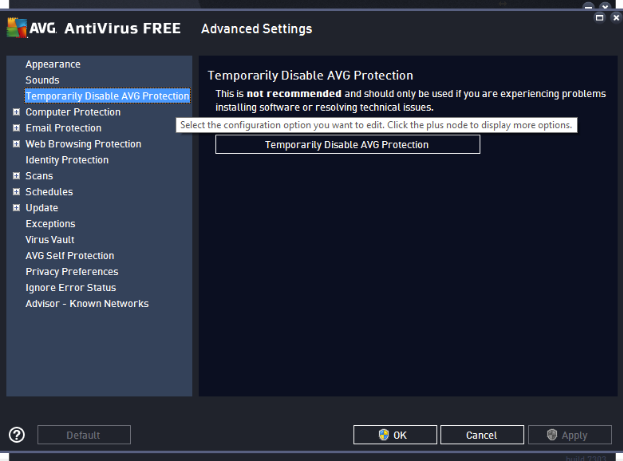This screenshot has width=623, height=461.
Task: Open help via the question mark icon
Action: point(17,435)
